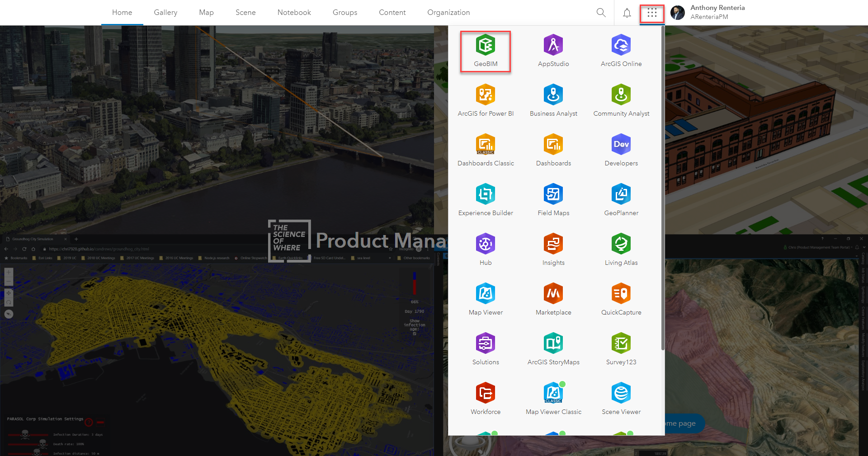This screenshot has width=868, height=456.
Task: Switch to the Organization tab
Action: click(x=448, y=12)
